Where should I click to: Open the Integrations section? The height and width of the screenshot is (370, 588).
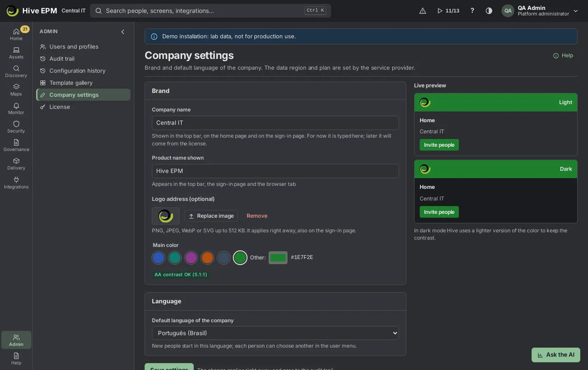16,183
